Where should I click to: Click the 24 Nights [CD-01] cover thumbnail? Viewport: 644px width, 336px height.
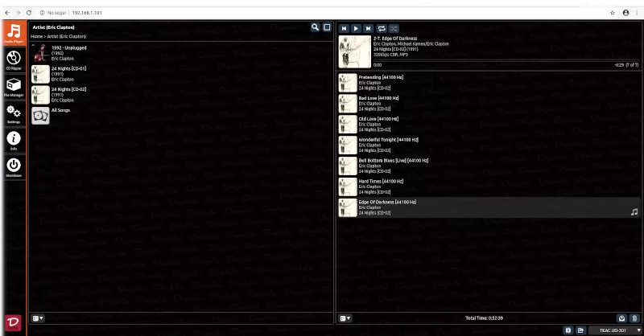[x=41, y=74]
